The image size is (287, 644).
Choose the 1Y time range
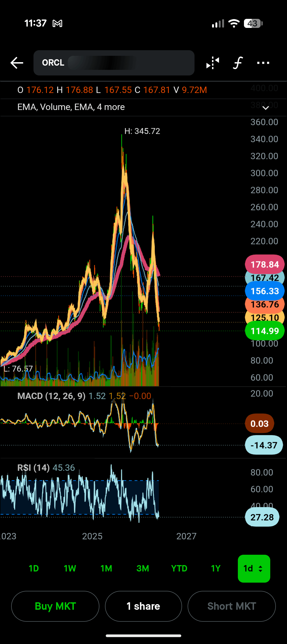point(216,569)
